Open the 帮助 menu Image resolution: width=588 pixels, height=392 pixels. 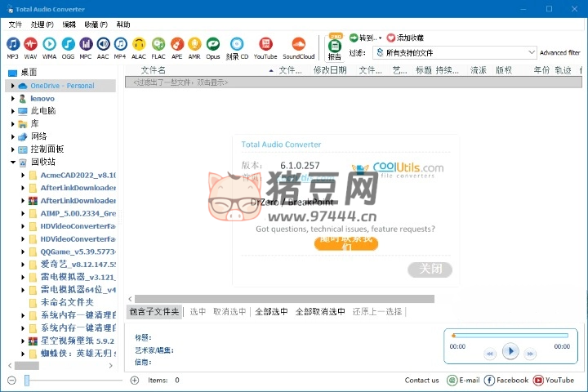[x=123, y=24]
